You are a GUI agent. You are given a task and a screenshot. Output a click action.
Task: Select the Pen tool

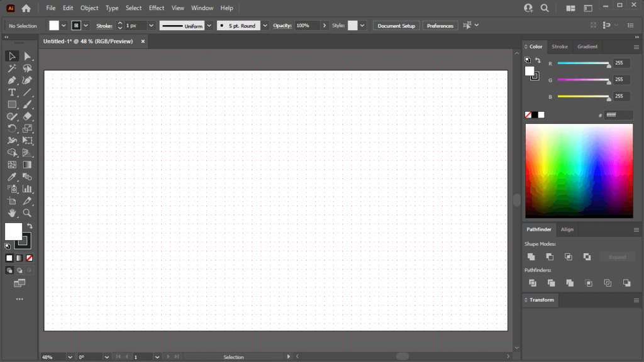point(12,80)
